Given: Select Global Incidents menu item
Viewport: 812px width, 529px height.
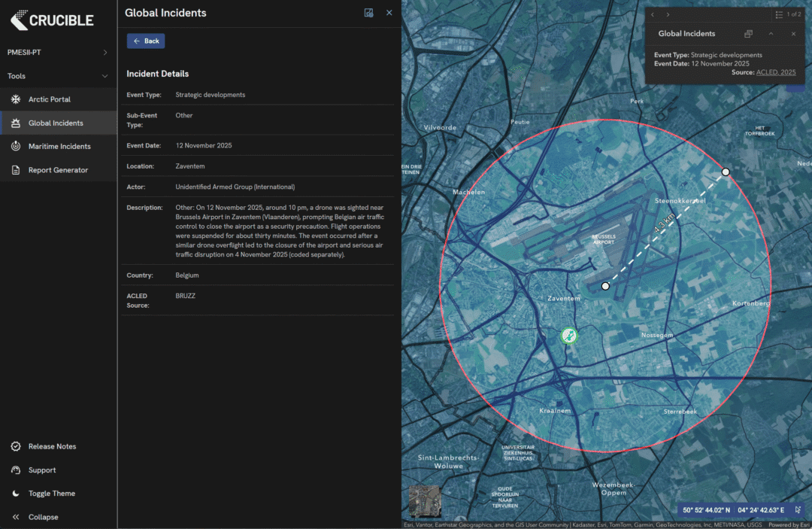Looking at the screenshot, I should pyautogui.click(x=56, y=123).
